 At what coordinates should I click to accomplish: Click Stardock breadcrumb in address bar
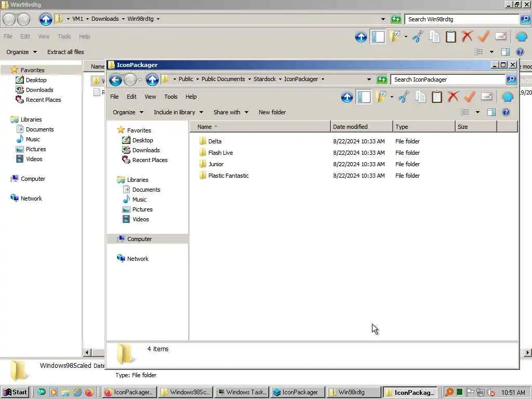click(264, 79)
